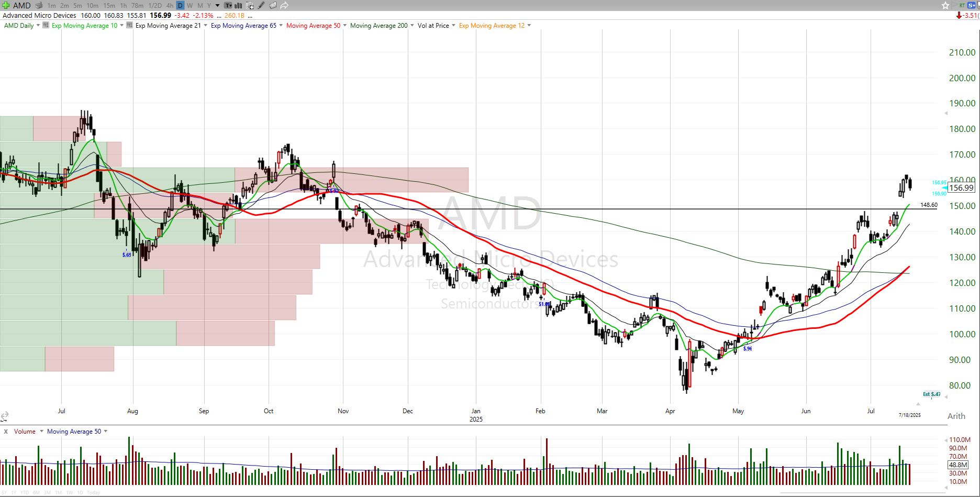Image resolution: width=980 pixels, height=497 pixels.
Task: Click the $.96 earnings marker near May
Action: point(748,348)
